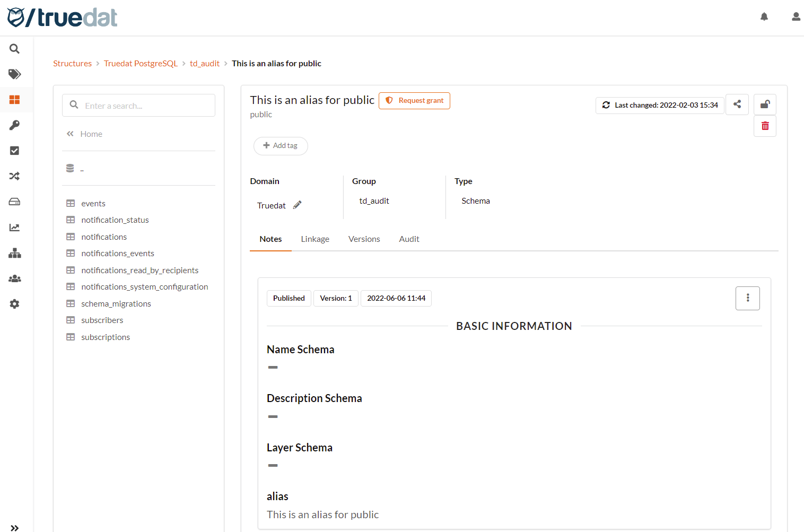
Task: Open the user groups sidebar icon
Action: [x=14, y=278]
